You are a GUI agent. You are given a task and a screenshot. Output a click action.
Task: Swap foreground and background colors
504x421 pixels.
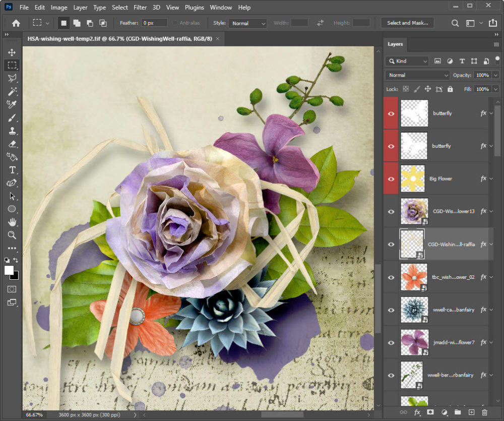pos(16,260)
